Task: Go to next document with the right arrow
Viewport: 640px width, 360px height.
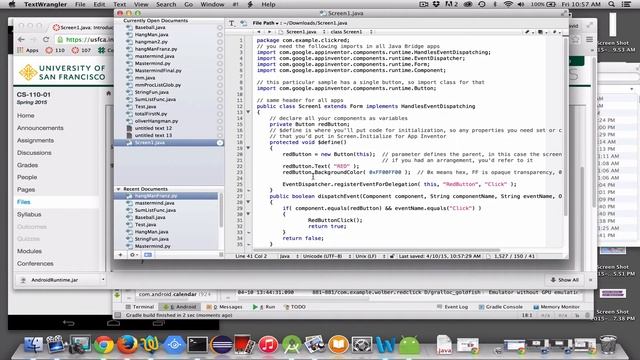Action: (x=269, y=32)
